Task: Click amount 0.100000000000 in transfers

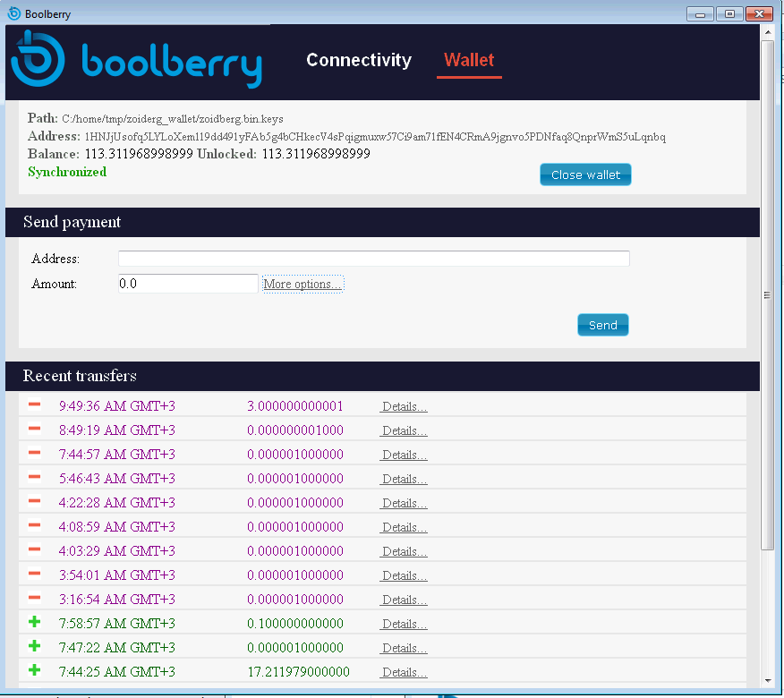Action: tap(295, 624)
